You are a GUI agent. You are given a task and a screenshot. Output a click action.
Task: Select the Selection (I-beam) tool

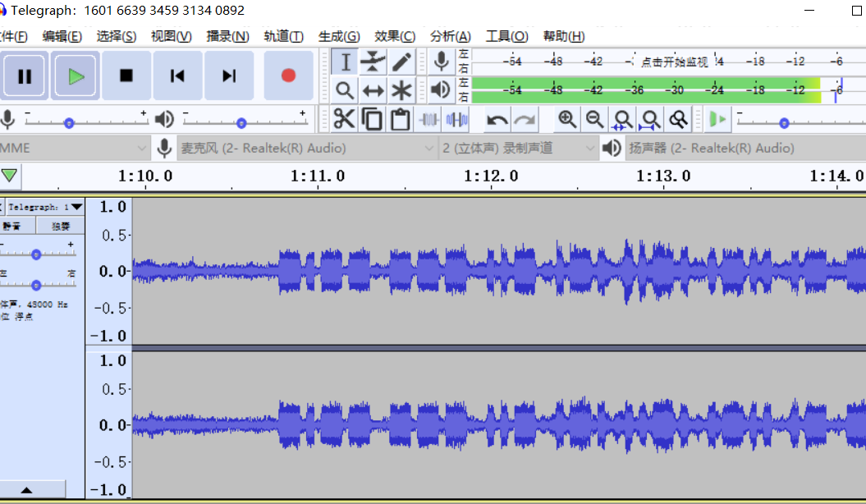tap(345, 62)
